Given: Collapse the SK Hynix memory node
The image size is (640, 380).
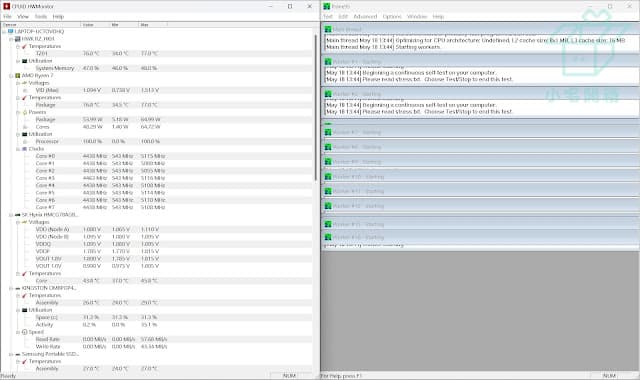Looking at the screenshot, I should click(x=11, y=215).
